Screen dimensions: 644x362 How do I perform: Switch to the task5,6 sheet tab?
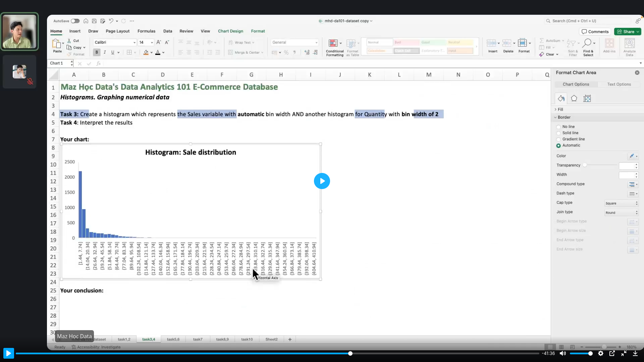[x=173, y=339]
